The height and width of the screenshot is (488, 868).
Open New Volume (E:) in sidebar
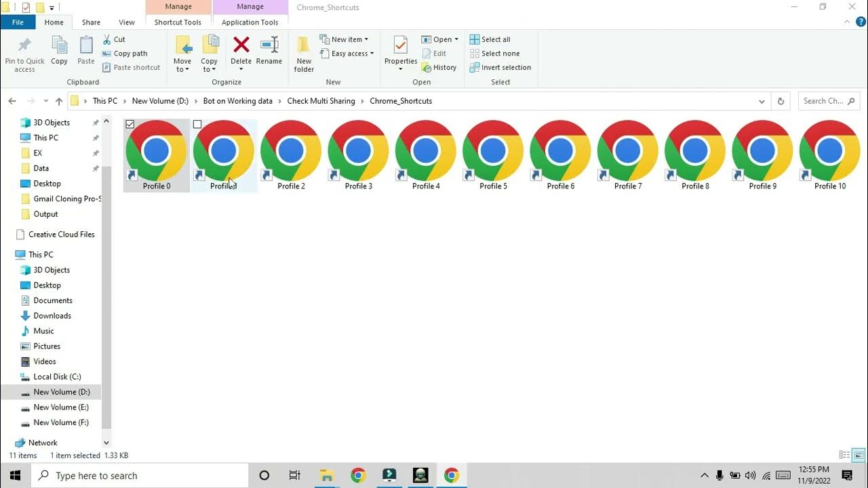tap(61, 407)
